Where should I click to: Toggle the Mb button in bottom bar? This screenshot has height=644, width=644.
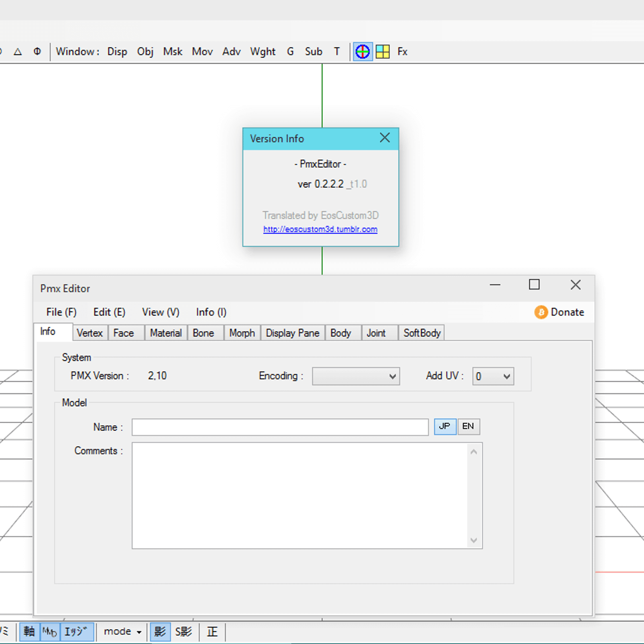[x=50, y=632]
